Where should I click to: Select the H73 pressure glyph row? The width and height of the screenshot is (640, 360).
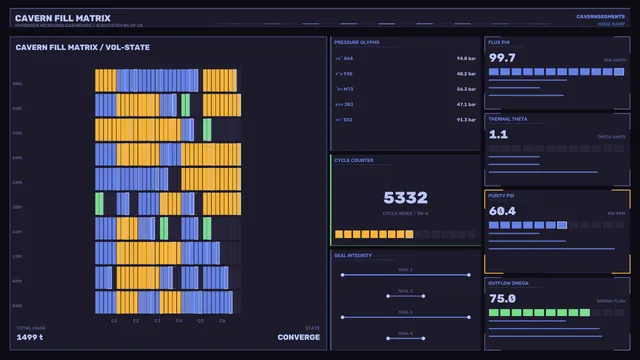(x=405, y=89)
